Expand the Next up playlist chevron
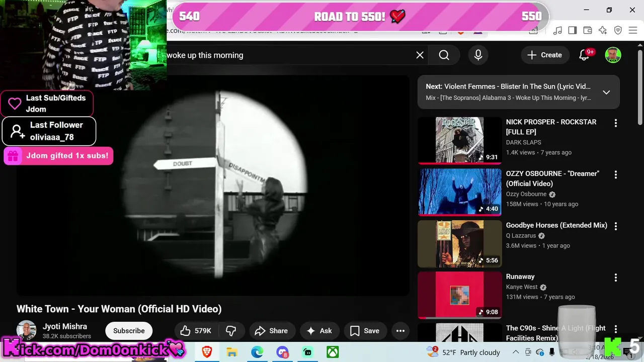 pos(606,92)
